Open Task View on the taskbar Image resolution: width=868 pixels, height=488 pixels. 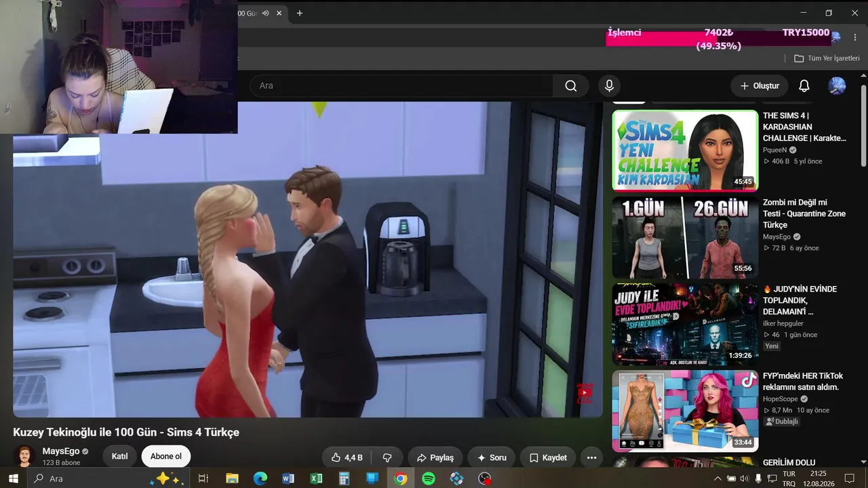[x=203, y=479]
